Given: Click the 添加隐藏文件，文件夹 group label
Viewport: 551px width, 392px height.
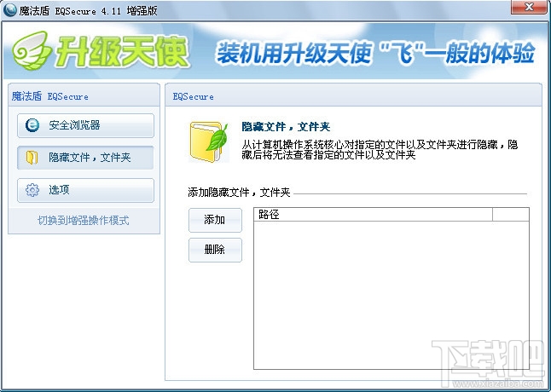Looking at the screenshot, I should pyautogui.click(x=239, y=193).
